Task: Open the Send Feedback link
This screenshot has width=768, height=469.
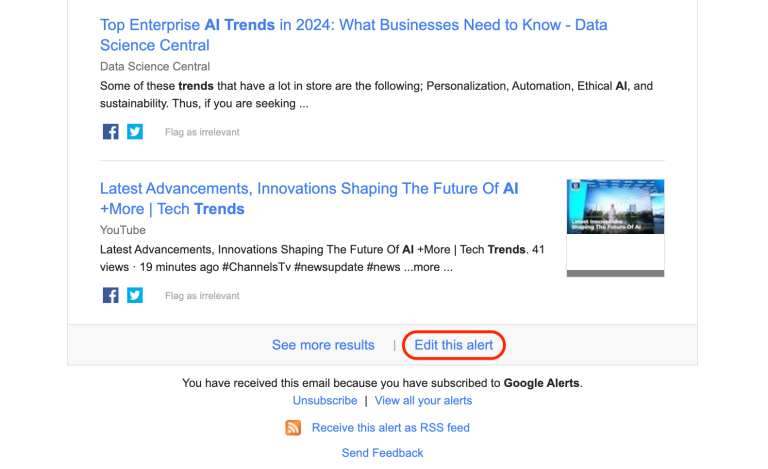Action: tap(382, 453)
